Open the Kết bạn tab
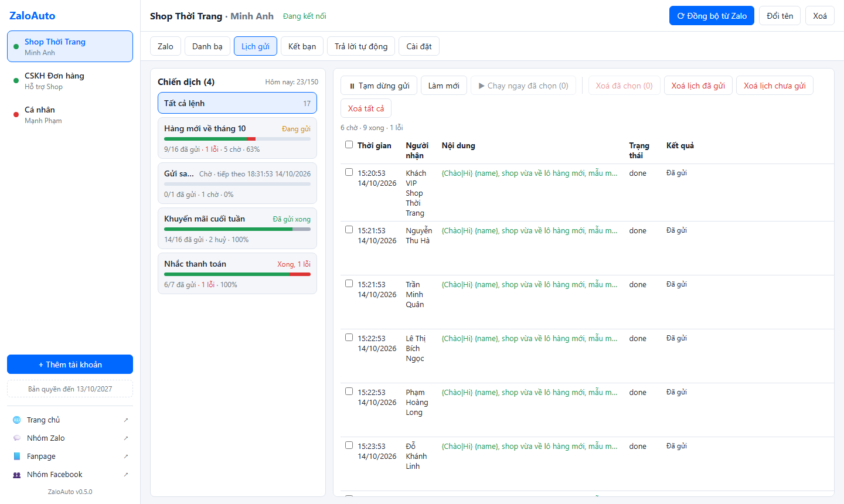 tap(302, 46)
